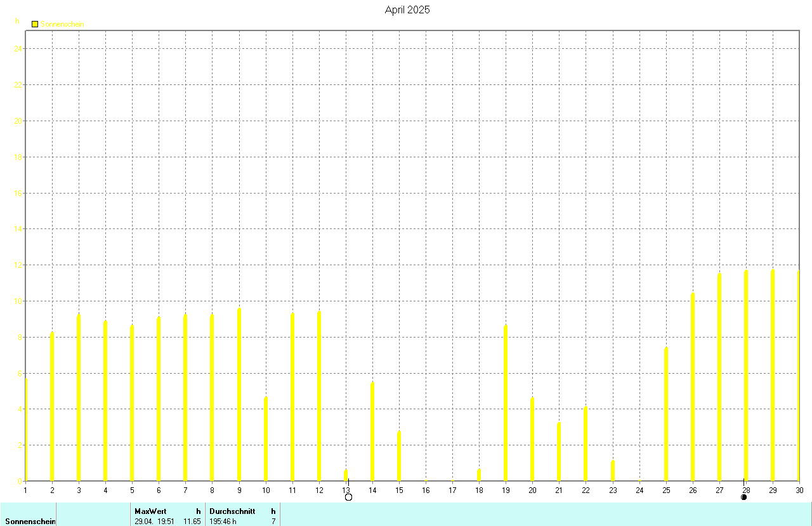Select the Durchschnitt column header
This screenshot has height=526, width=812.
tap(232, 511)
